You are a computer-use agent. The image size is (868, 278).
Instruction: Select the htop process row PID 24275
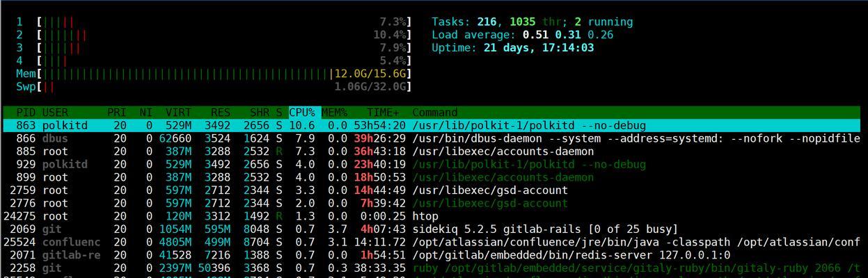[x=432, y=216]
